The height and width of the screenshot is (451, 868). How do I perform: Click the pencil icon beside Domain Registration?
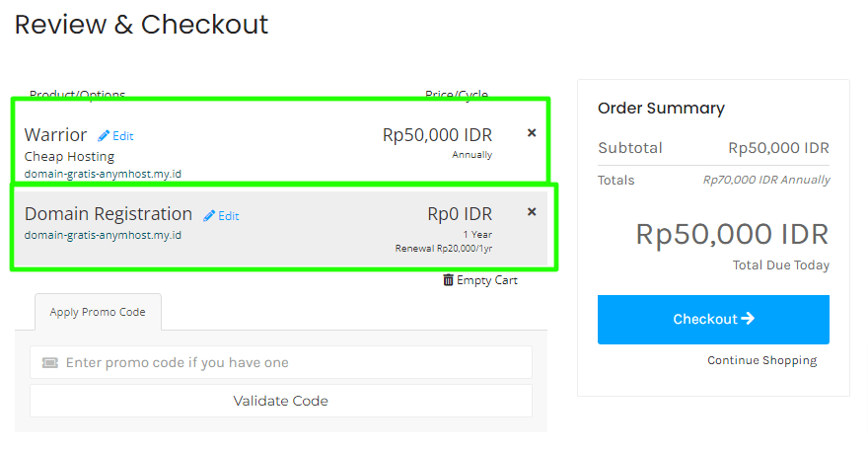point(209,216)
